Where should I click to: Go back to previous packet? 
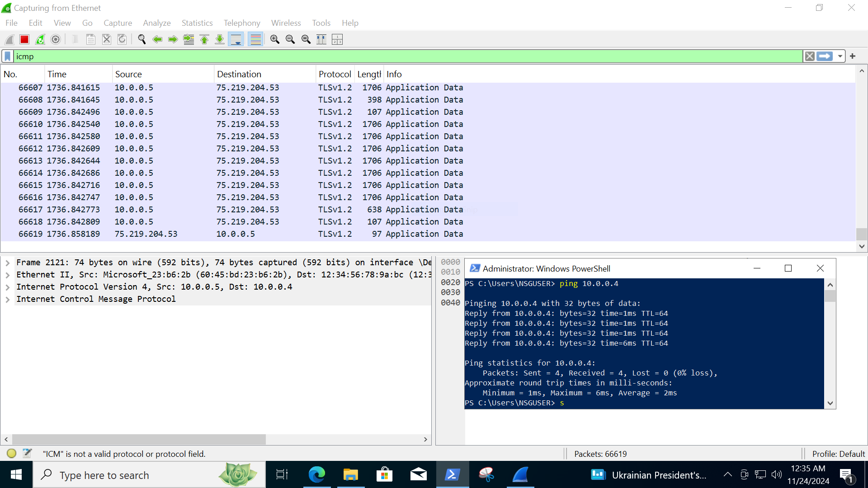tap(157, 40)
